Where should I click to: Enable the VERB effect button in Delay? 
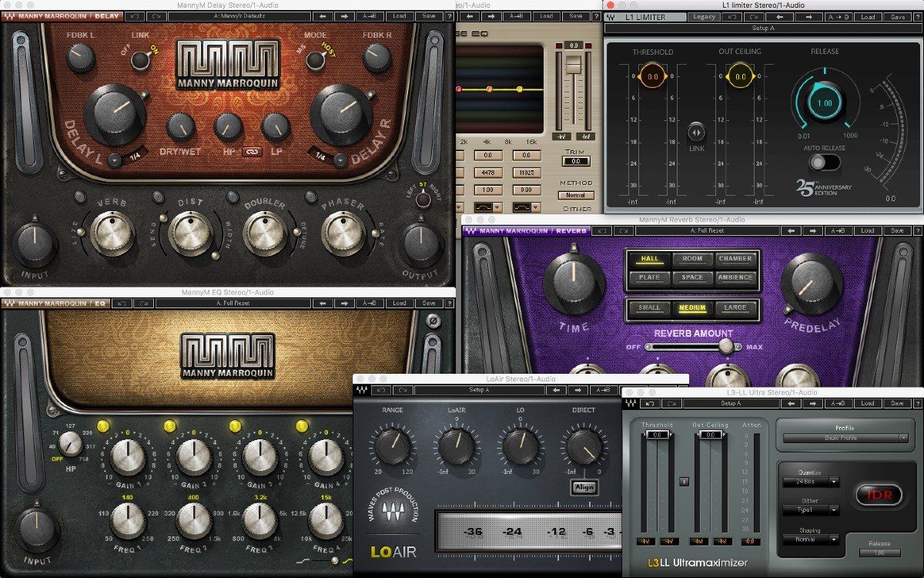(x=80, y=197)
